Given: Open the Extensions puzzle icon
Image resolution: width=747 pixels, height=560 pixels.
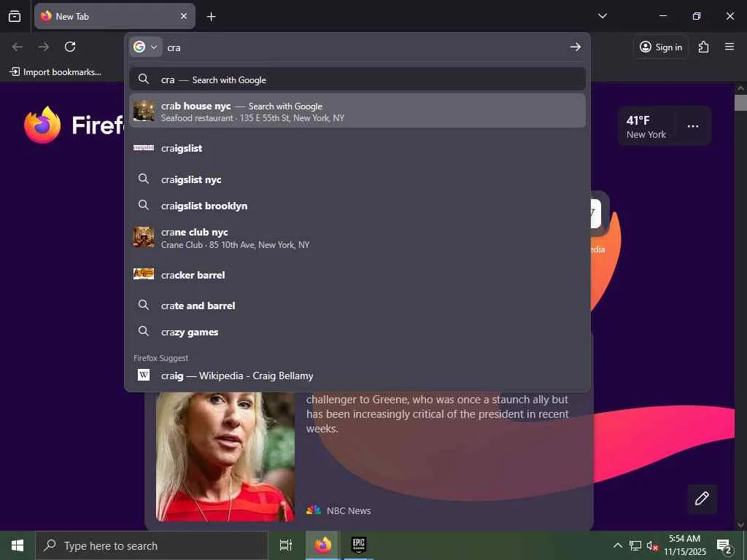Looking at the screenshot, I should (703, 47).
